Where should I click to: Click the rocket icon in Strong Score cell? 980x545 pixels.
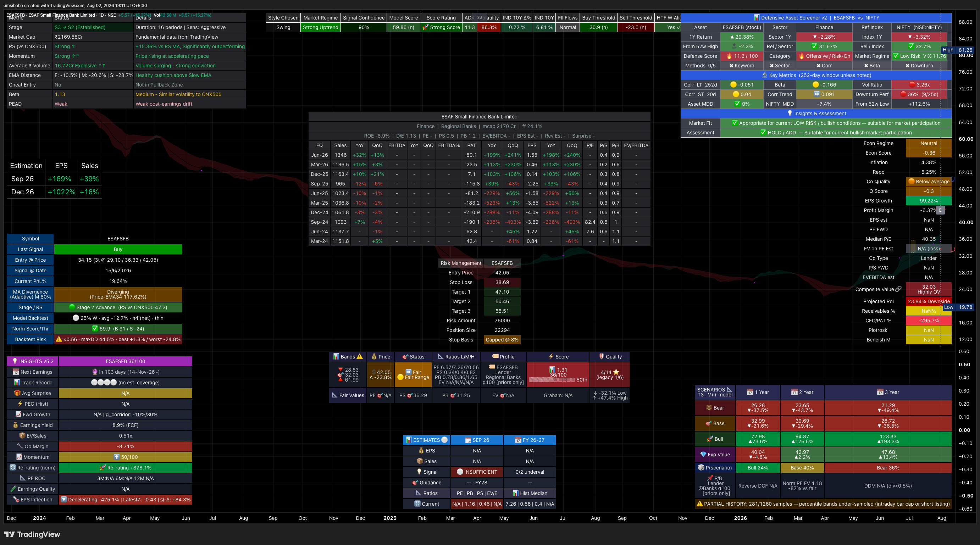coord(426,27)
